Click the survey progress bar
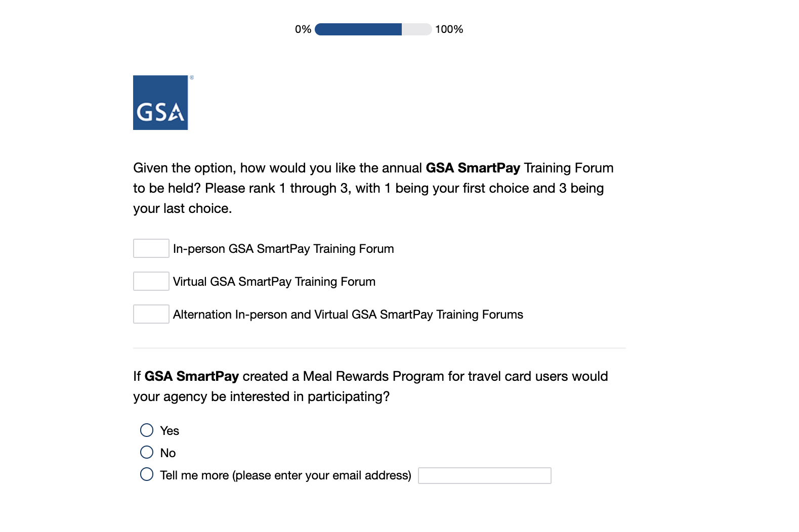 pyautogui.click(x=373, y=29)
